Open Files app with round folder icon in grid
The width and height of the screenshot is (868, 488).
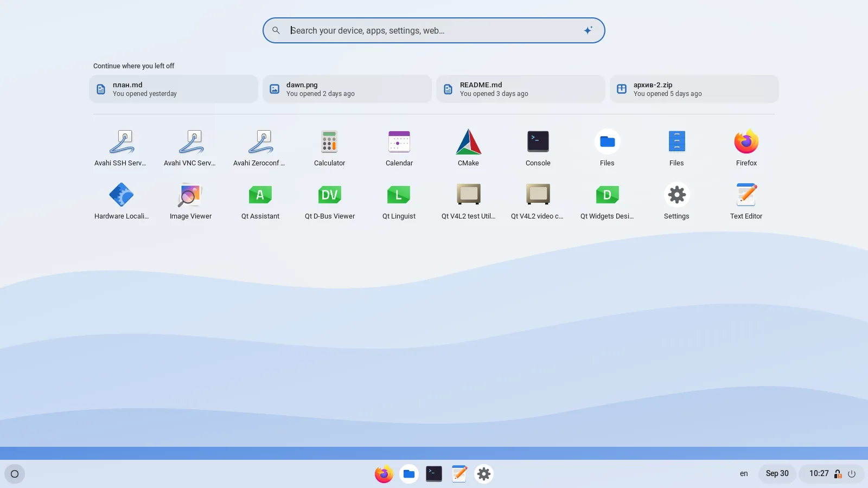coord(608,148)
